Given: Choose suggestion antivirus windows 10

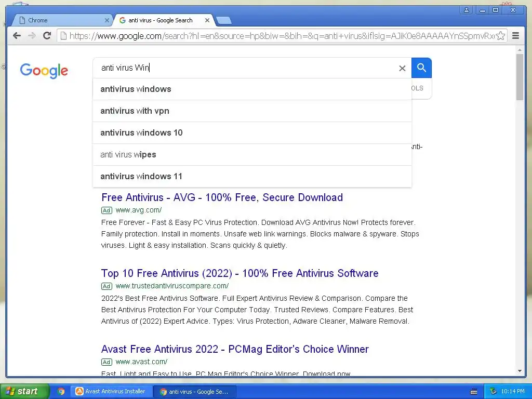Looking at the screenshot, I should 252,132.
